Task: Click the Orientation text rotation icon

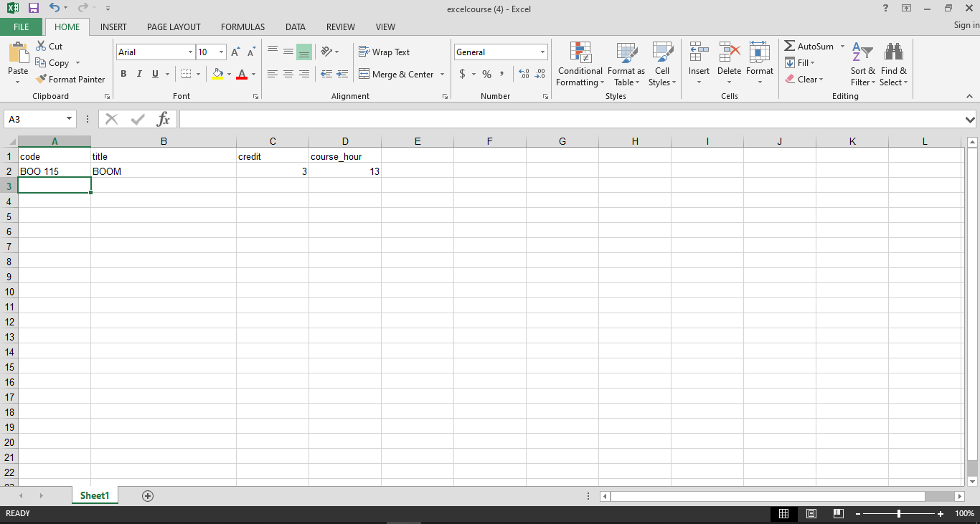Action: tap(326, 52)
